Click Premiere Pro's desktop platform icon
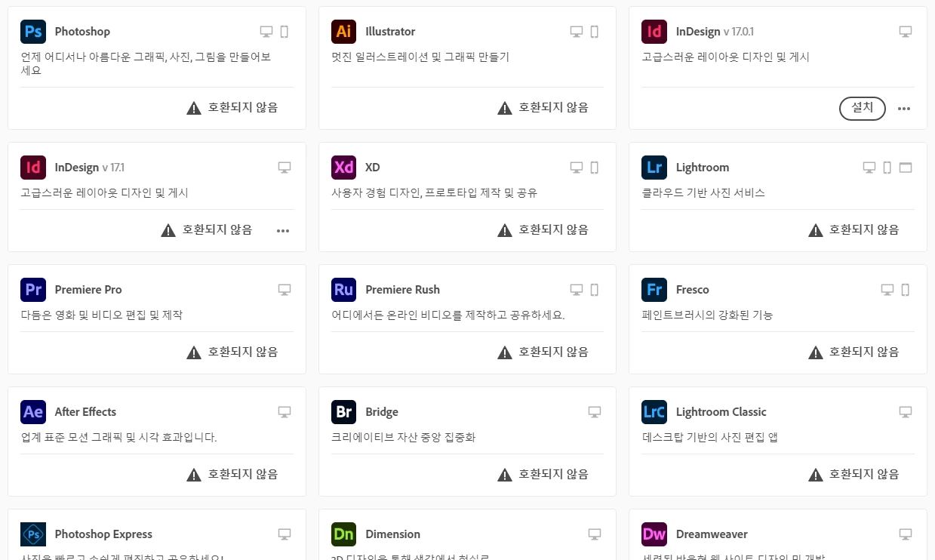Image resolution: width=935 pixels, height=560 pixels. click(284, 290)
